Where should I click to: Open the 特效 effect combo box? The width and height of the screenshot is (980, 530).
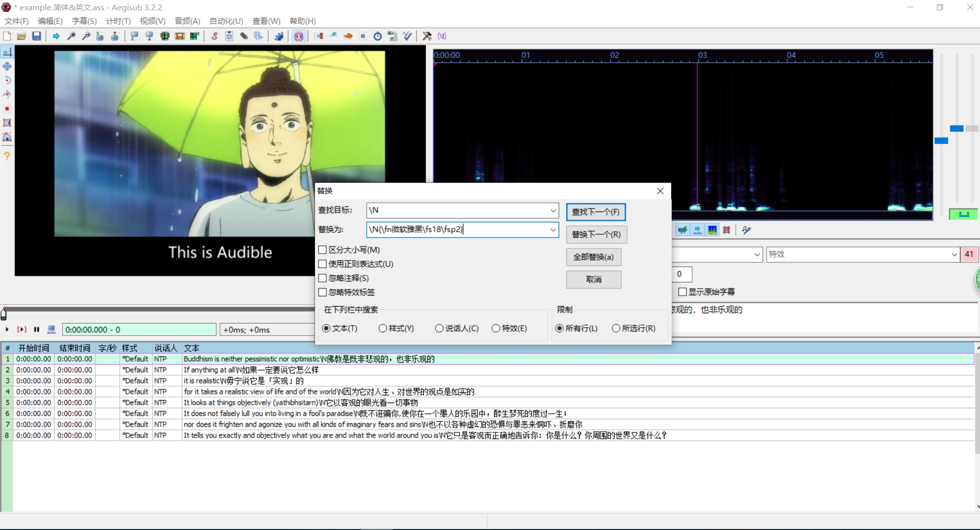click(862, 254)
